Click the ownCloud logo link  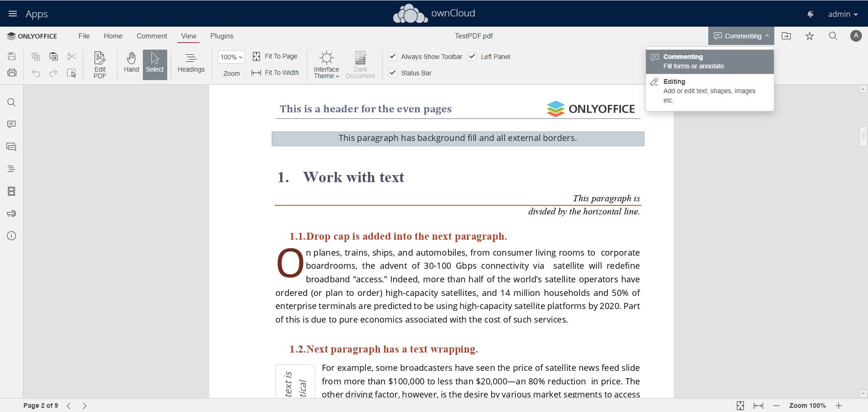(434, 14)
